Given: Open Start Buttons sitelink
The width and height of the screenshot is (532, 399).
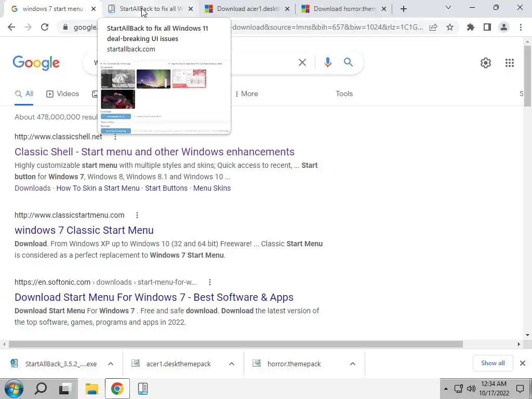Looking at the screenshot, I should pyautogui.click(x=166, y=188).
